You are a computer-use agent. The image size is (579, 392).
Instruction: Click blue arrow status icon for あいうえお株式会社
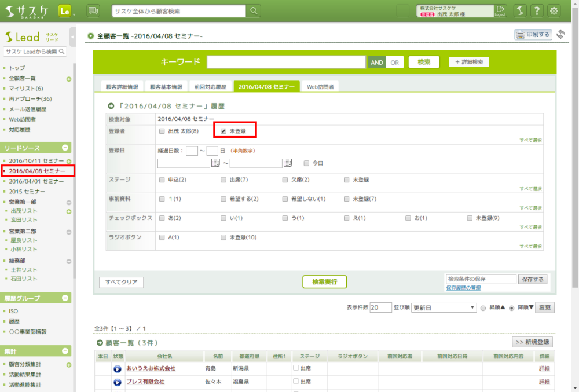pos(118,368)
